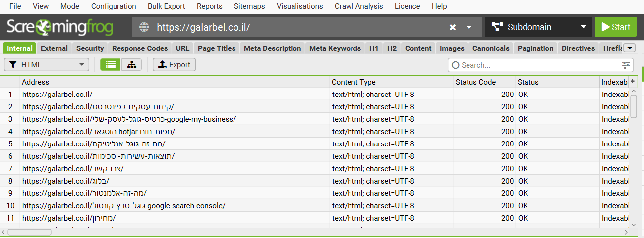
Task: Switch to the H2 tab
Action: [x=392, y=48]
